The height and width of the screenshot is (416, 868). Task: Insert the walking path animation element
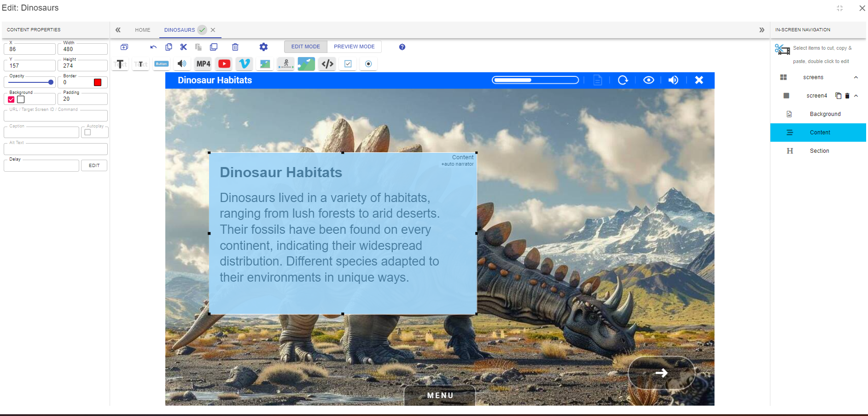pos(286,64)
